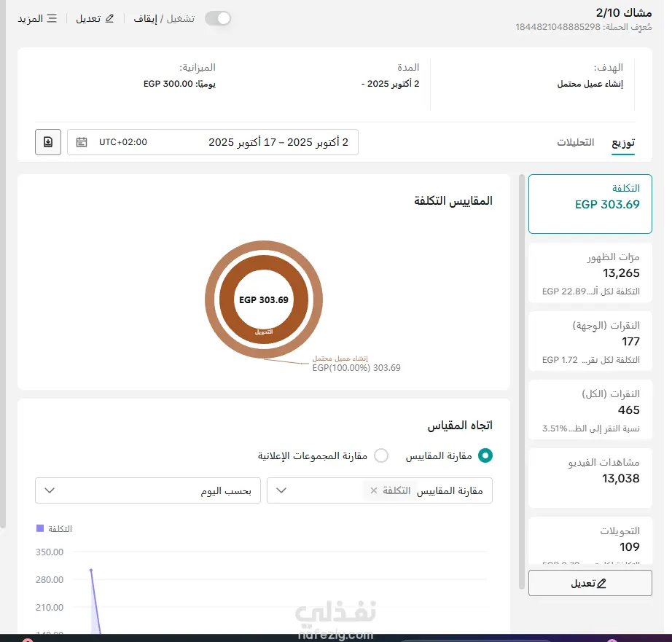
Task: Open the المزيد hamburger menu icon
Action: [52, 18]
